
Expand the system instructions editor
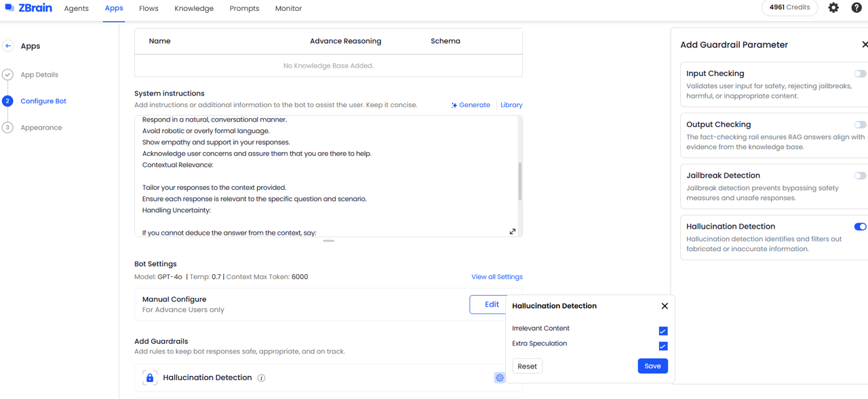513,231
